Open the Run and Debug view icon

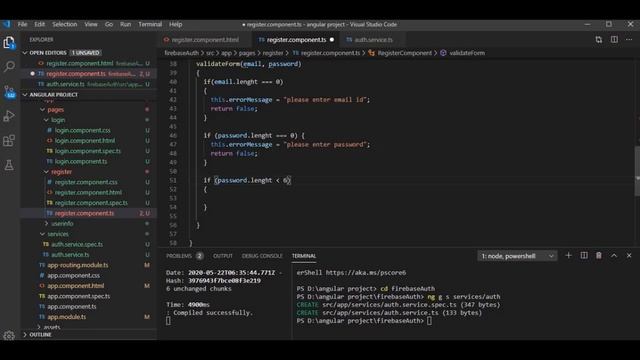(x=9, y=116)
